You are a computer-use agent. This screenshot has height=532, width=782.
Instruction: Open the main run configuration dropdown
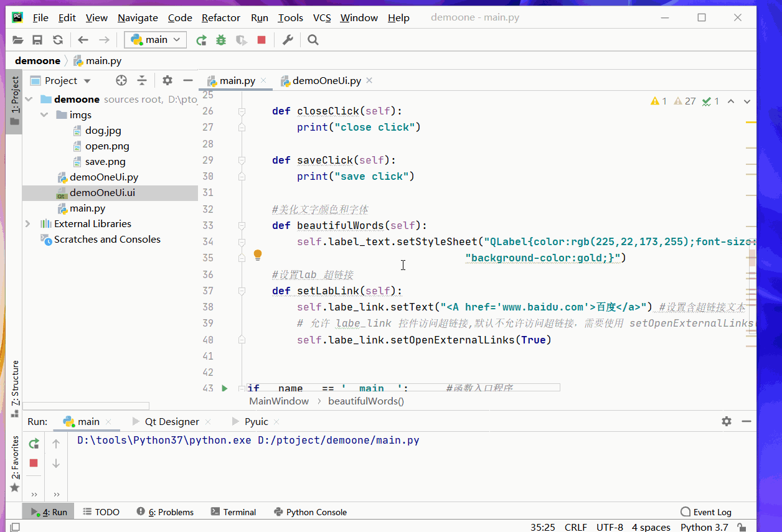point(156,40)
